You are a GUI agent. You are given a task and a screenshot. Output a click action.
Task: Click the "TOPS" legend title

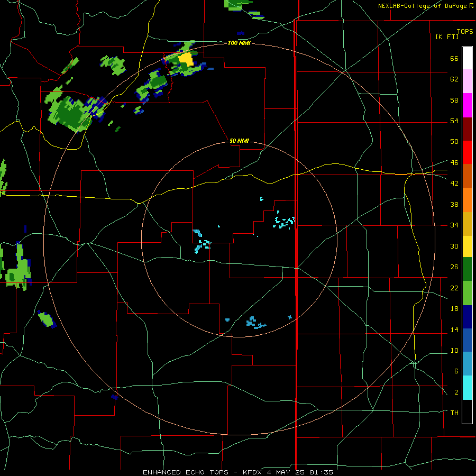click(x=465, y=32)
